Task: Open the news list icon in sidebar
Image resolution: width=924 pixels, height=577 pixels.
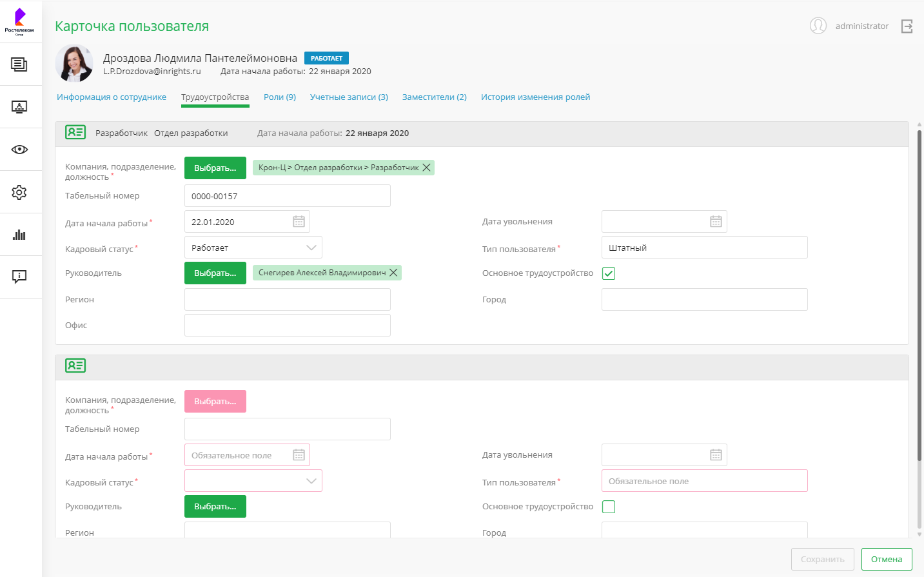Action: tap(19, 64)
